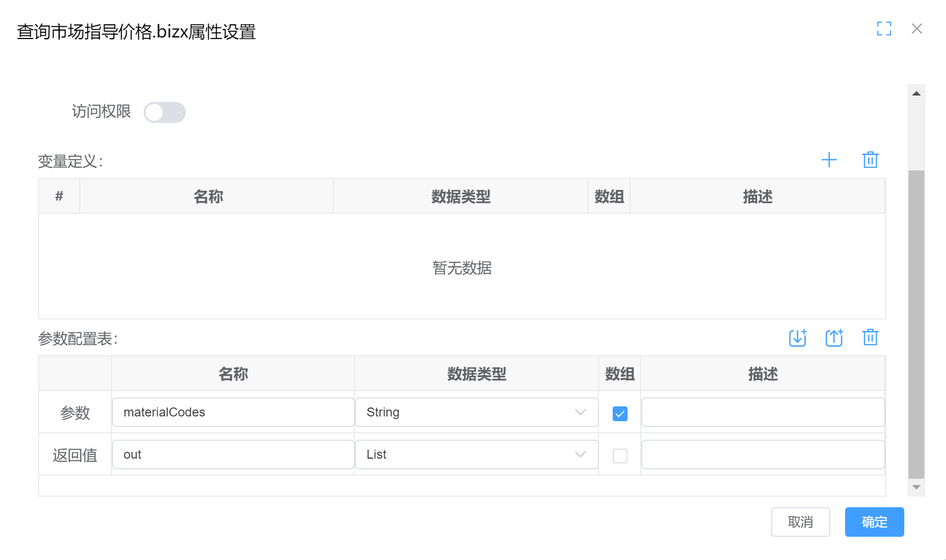The width and height of the screenshot is (946, 560).
Task: Click the import parameters icon in 参数配置表
Action: [x=797, y=338]
